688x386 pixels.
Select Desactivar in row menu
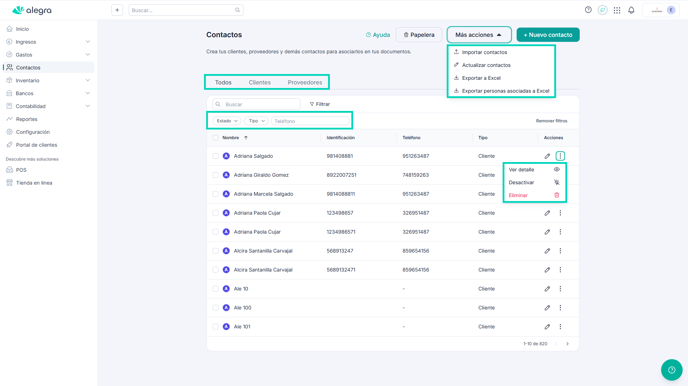pos(534,182)
